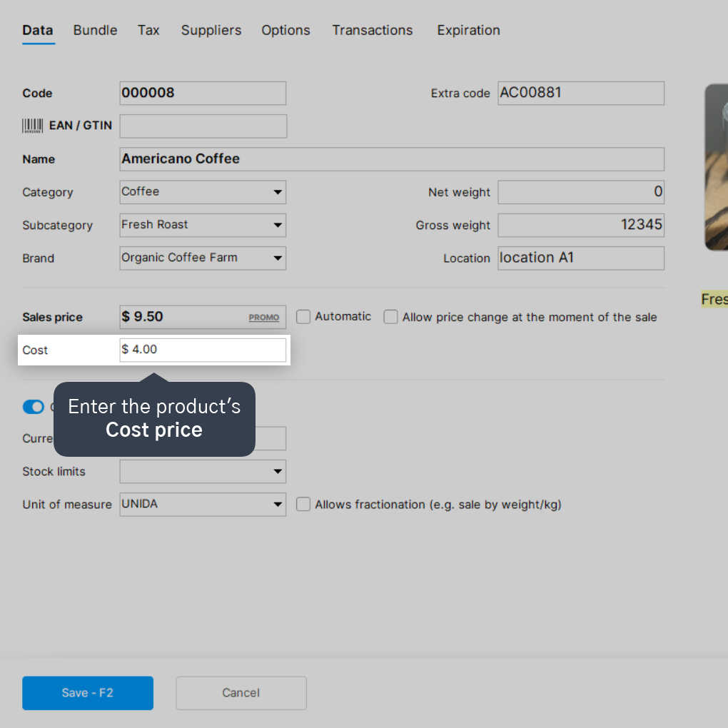Tick the Allows fractionation checkbox
This screenshot has width=728, height=728.
pos(303,504)
